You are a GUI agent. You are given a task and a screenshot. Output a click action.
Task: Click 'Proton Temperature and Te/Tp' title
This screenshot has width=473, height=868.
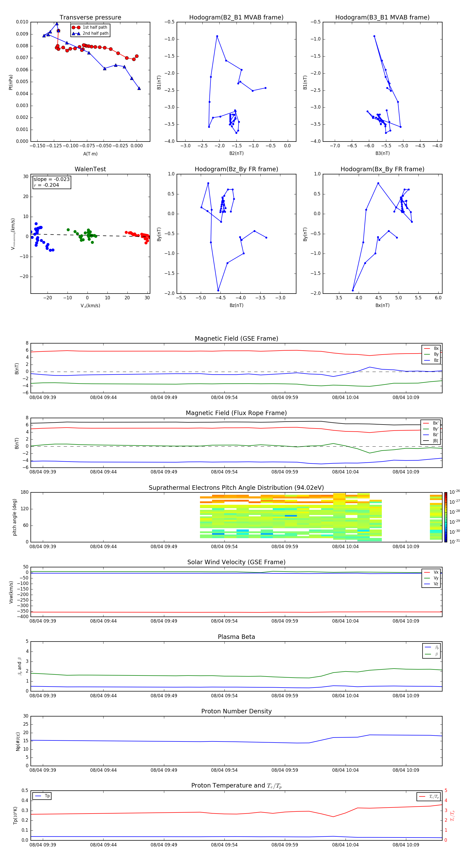[x=236, y=786]
